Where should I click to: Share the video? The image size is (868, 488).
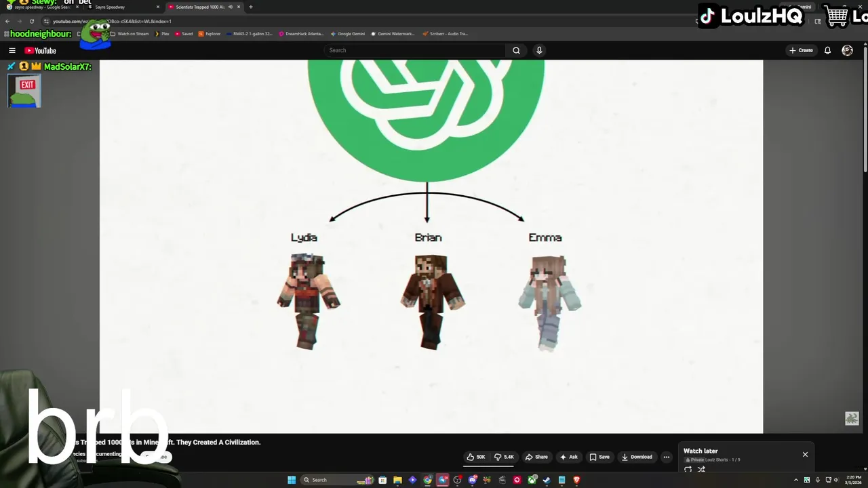[536, 457]
